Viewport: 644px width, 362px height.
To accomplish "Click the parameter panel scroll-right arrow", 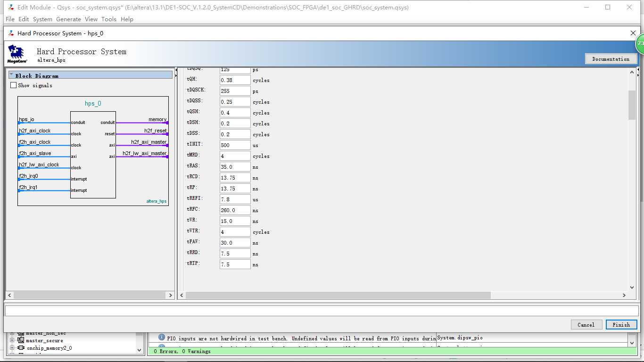I will pyautogui.click(x=624, y=295).
